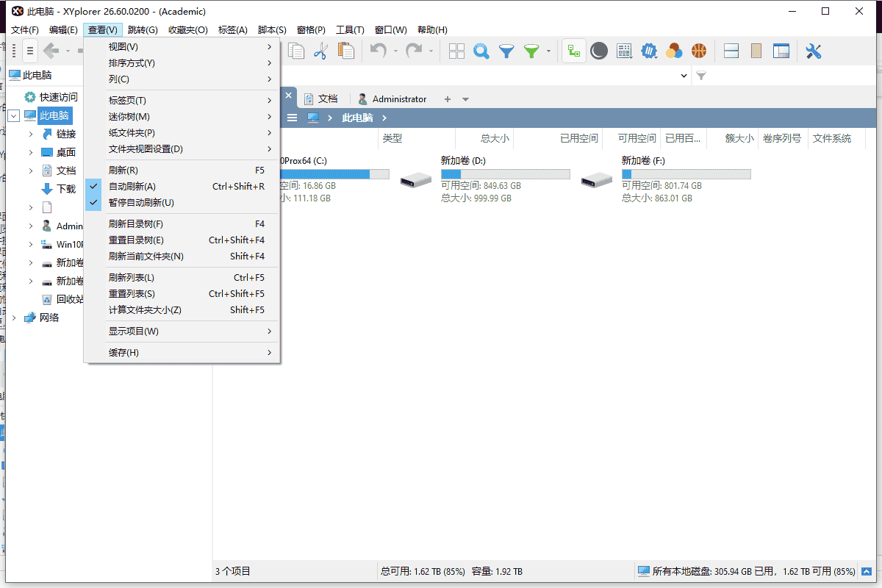Uncheck 暂停自动刷新 in the menu
The width and height of the screenshot is (882, 588).
click(145, 202)
